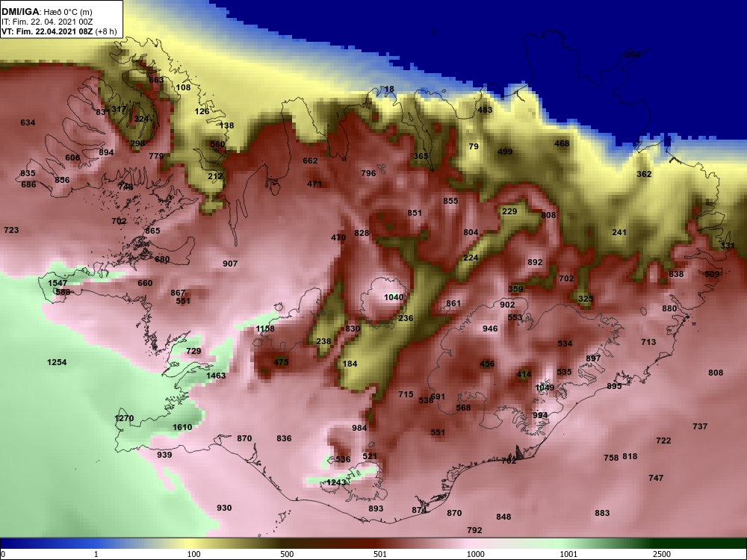
Task: Click the map value 883
Action: coord(602,514)
